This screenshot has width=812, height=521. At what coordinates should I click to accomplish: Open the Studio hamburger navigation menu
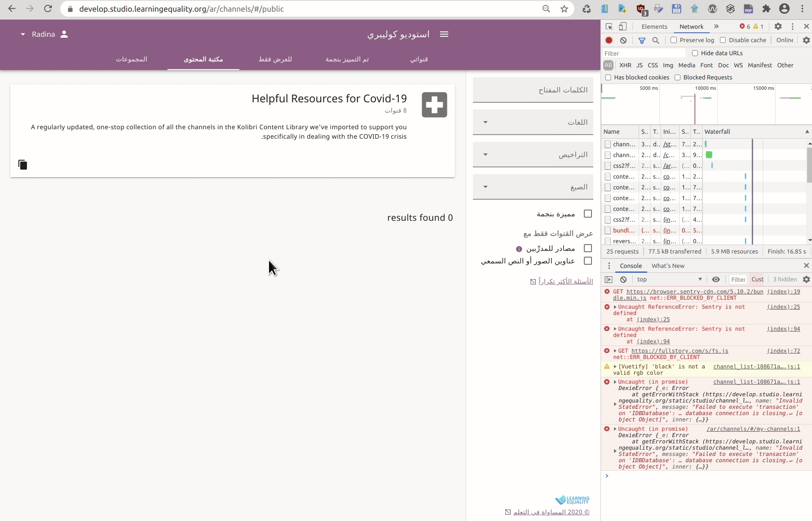[444, 34]
